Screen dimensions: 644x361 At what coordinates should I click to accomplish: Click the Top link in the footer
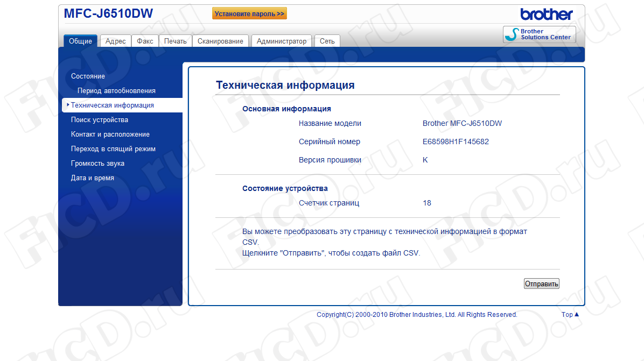567,315
